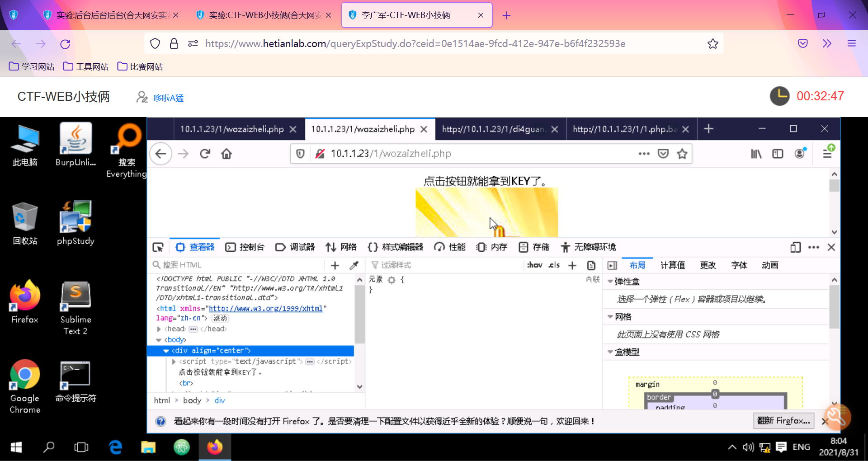868x461 pixels.
Task: Open the Everything search desktop shortcut
Action: [x=127, y=151]
